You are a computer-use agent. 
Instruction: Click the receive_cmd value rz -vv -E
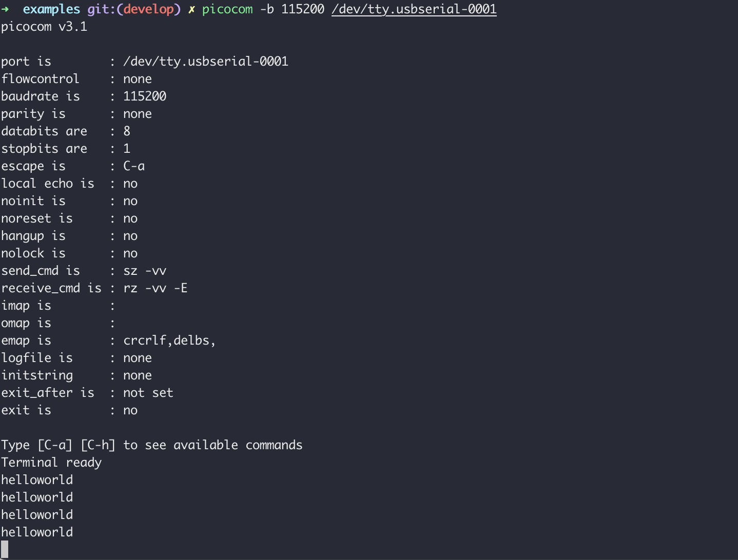[155, 288]
